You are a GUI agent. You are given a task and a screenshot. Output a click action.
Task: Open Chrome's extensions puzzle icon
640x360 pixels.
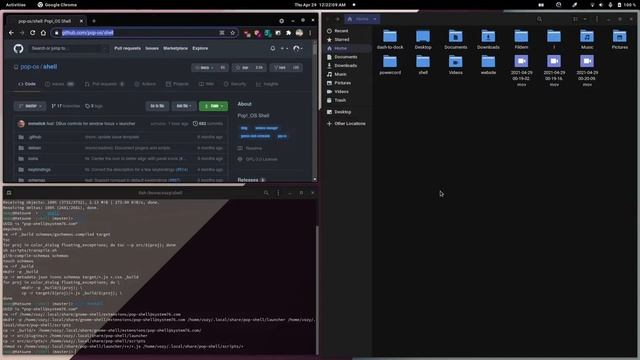click(x=289, y=33)
